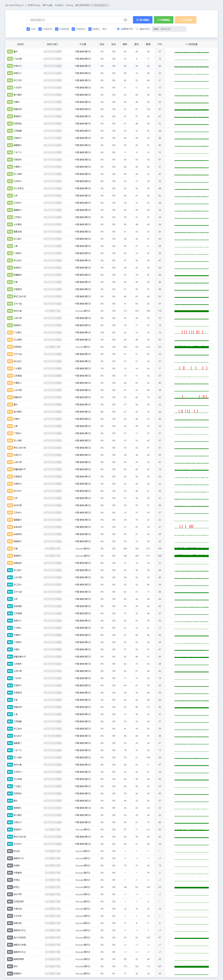Sort by the 丢包 column header
This screenshot has height=980, width=223.
102,44
